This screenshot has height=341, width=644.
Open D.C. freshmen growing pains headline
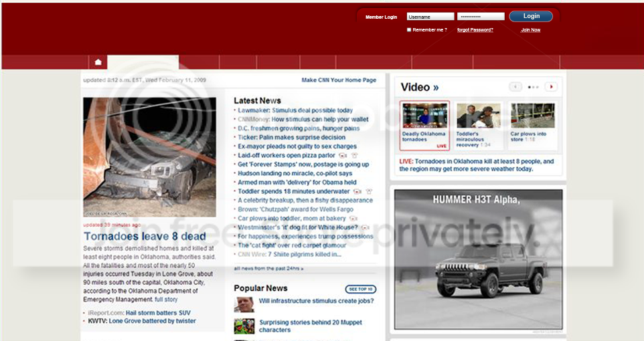299,128
